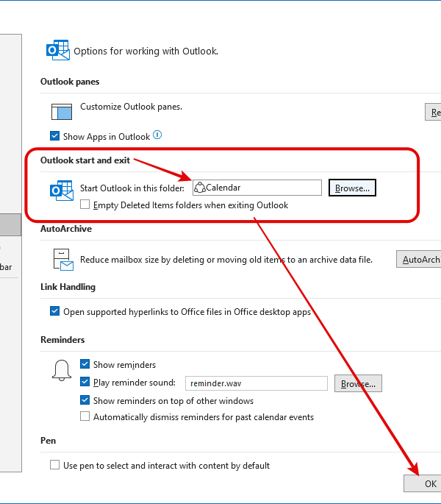
Task: Click the folder icon inside the Calendar field
Action: pos(200,188)
